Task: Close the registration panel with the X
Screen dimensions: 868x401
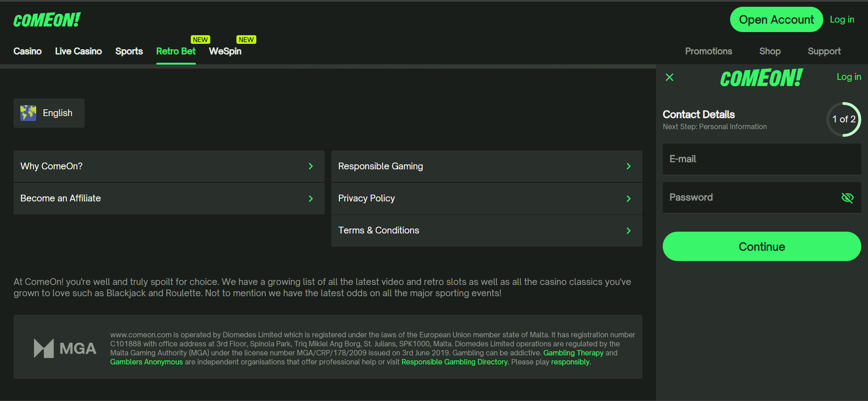Action: click(670, 77)
